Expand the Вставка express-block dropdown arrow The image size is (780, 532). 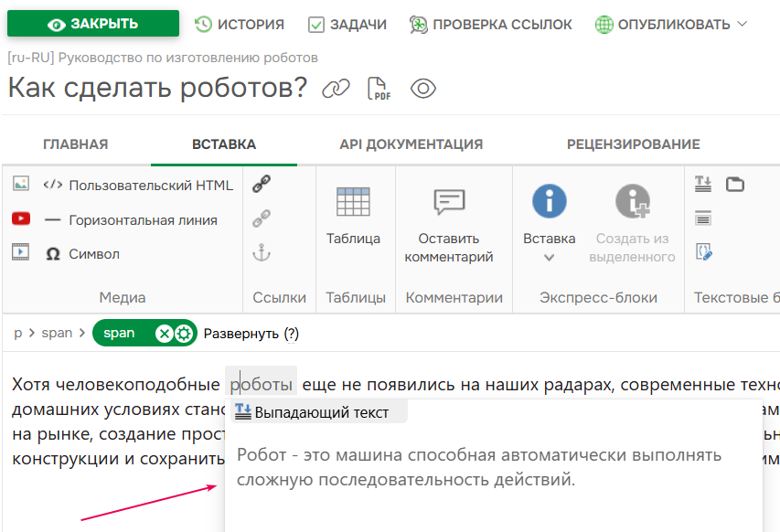pos(549,257)
